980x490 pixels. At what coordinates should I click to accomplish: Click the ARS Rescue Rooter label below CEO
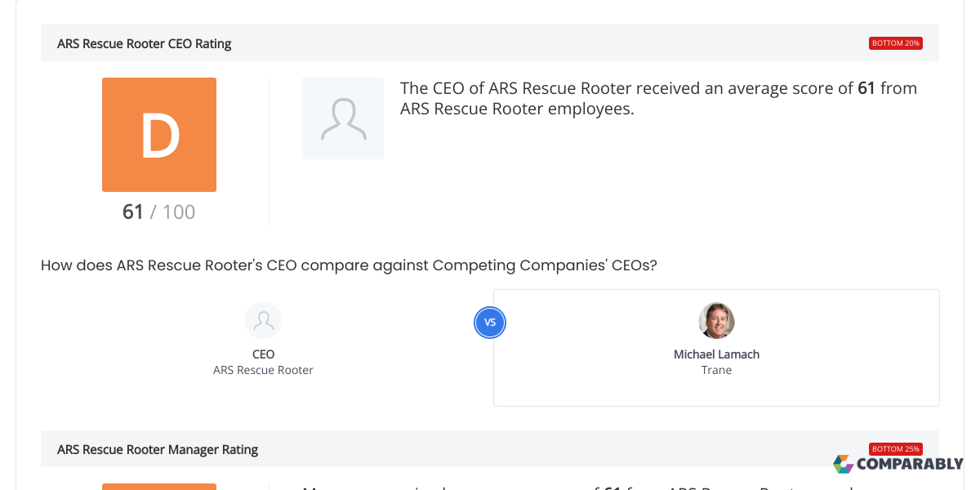[x=263, y=369]
